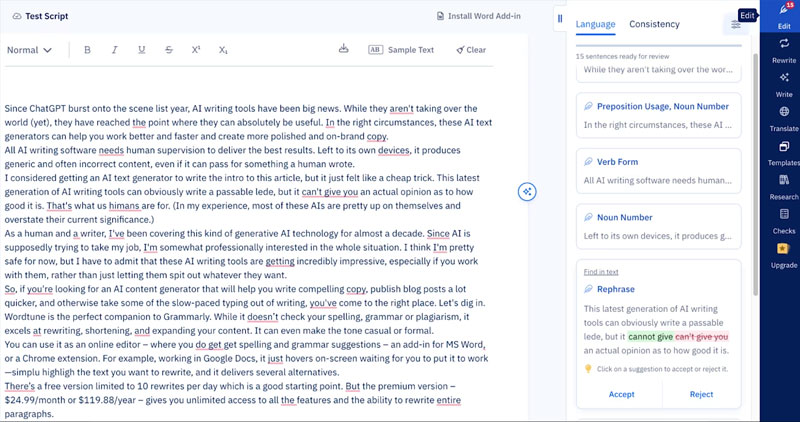800x422 pixels.
Task: Open the Write tool
Action: point(784,85)
